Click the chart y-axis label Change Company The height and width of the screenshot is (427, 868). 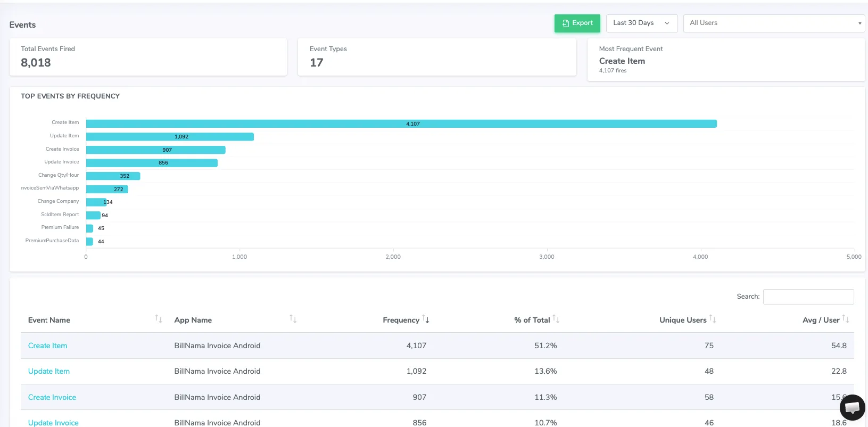58,201
